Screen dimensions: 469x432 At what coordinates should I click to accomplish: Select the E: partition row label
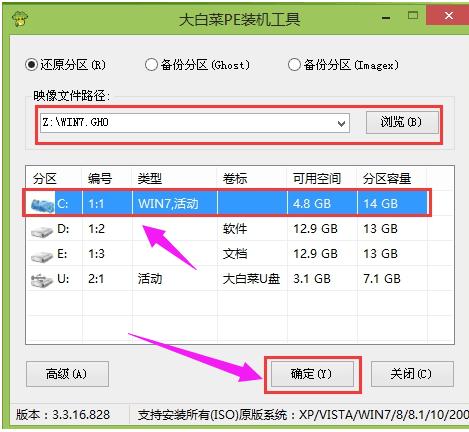coord(62,254)
